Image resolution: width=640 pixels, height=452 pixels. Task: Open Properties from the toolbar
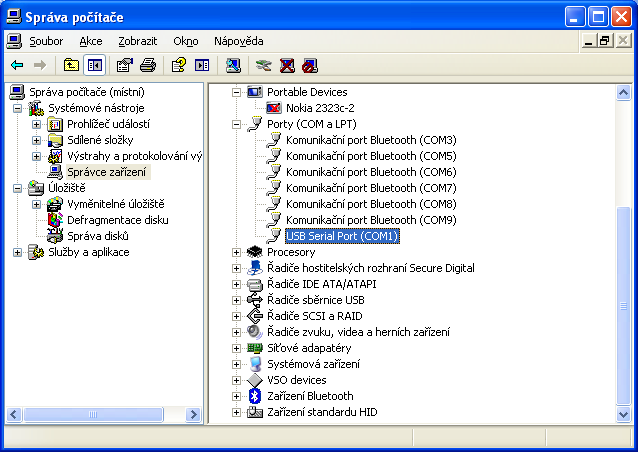[124, 65]
